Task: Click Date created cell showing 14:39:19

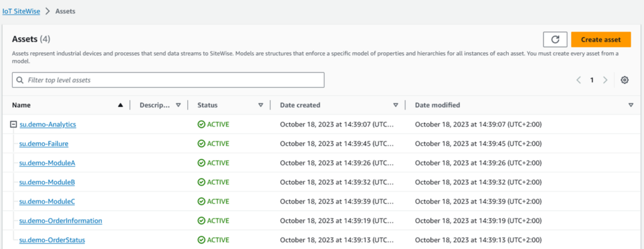Action: point(337,221)
